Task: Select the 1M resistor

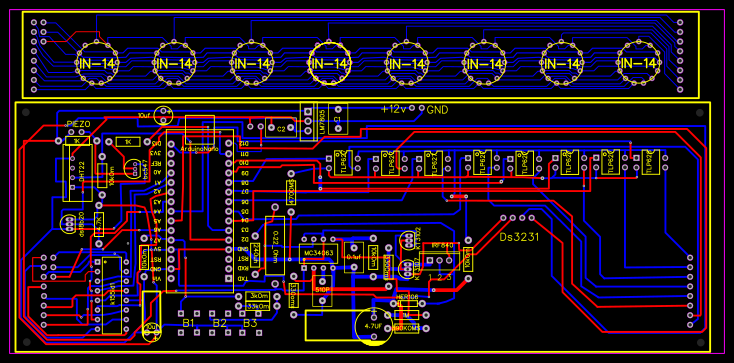Action: pyautogui.click(x=407, y=316)
